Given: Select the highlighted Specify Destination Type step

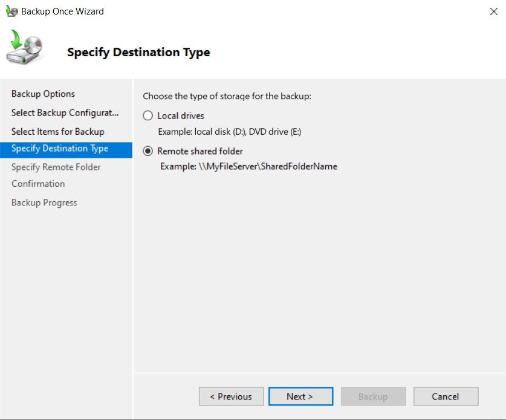Looking at the screenshot, I should (x=66, y=150).
